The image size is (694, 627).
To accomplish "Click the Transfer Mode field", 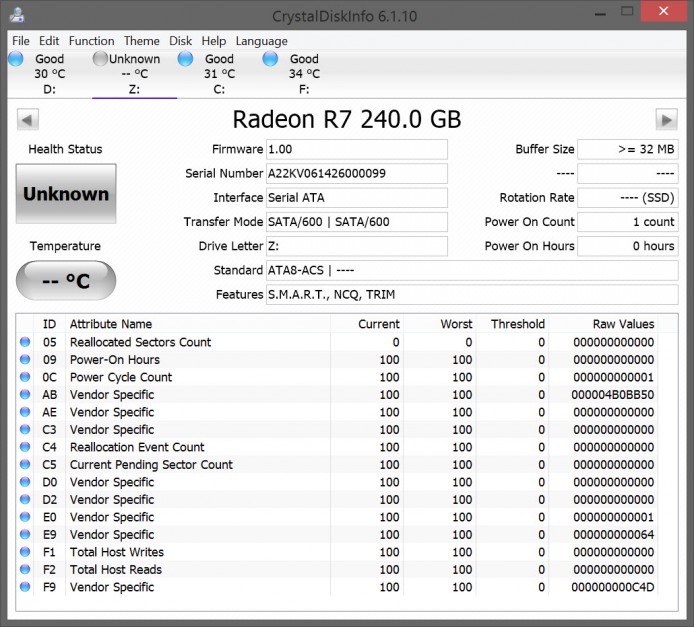I will [x=357, y=222].
